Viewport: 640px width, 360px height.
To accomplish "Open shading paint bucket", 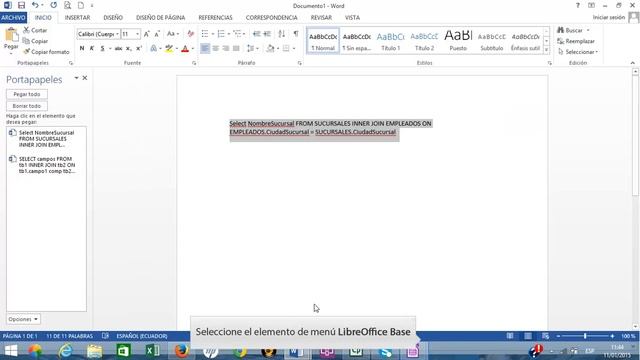I will (270, 49).
